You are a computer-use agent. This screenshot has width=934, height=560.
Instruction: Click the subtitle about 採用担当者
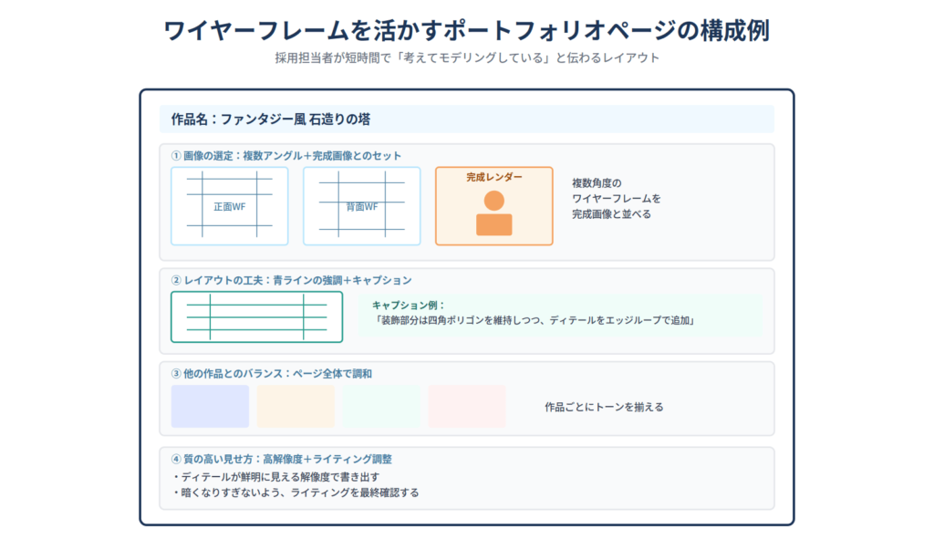467,57
